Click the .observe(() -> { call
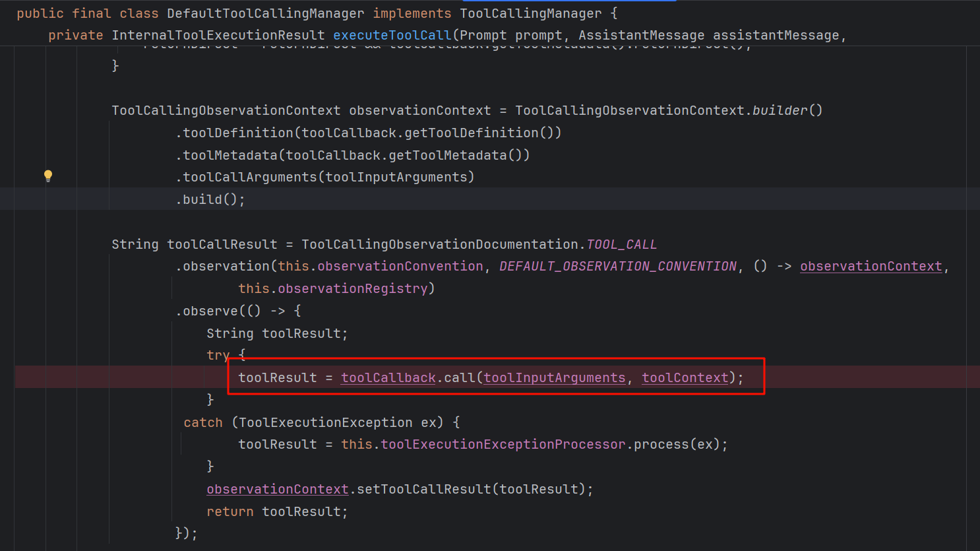This screenshot has width=980, height=551. pos(238,311)
